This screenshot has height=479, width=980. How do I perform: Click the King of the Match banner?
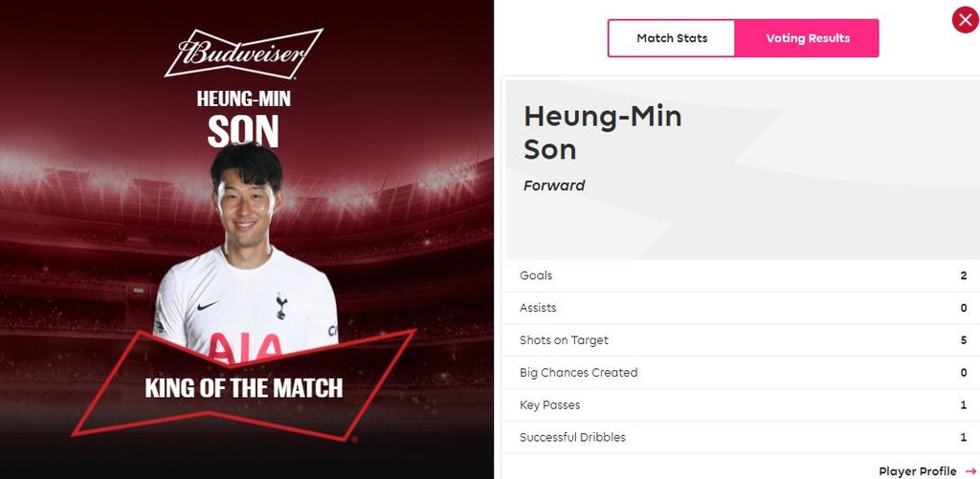coord(243,387)
